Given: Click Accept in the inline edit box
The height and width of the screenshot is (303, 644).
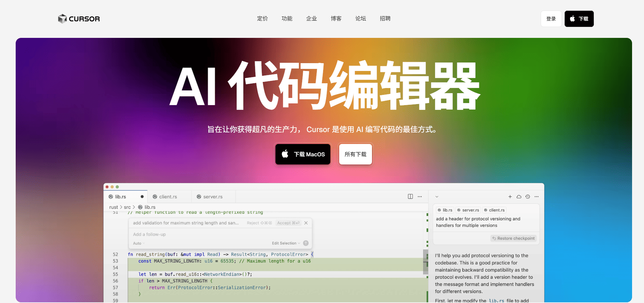Looking at the screenshot, I should [x=288, y=223].
